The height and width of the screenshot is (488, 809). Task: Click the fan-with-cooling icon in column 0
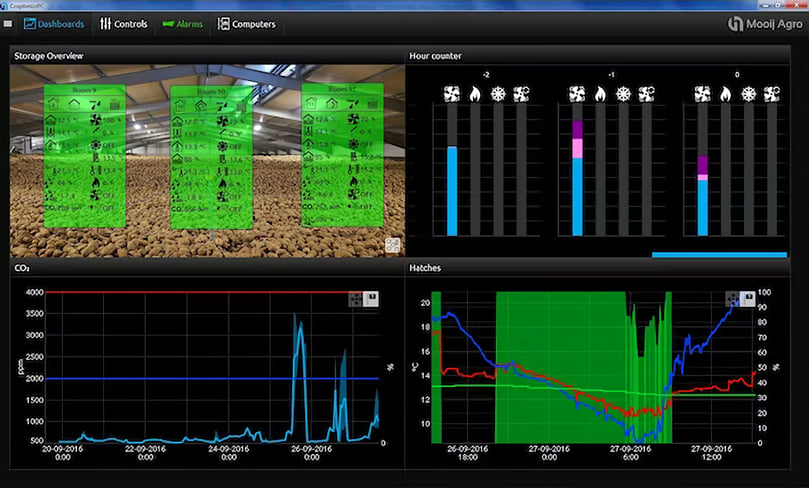coord(772,94)
